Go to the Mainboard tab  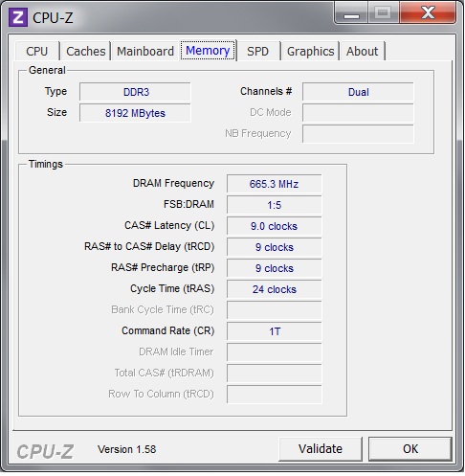click(x=145, y=51)
